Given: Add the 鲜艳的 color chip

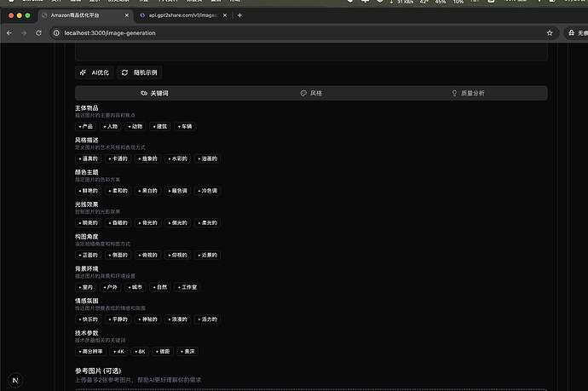Looking at the screenshot, I should click(88, 191).
